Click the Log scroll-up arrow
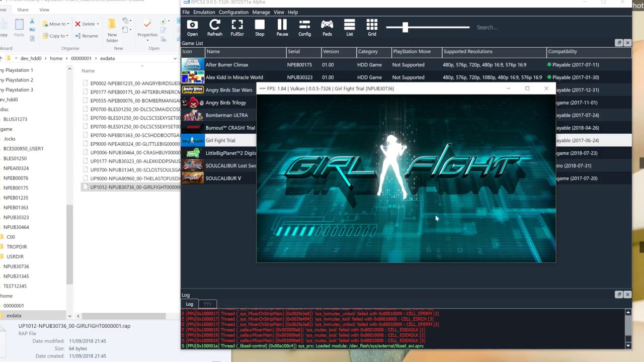The height and width of the screenshot is (362, 644). pyautogui.click(x=628, y=313)
